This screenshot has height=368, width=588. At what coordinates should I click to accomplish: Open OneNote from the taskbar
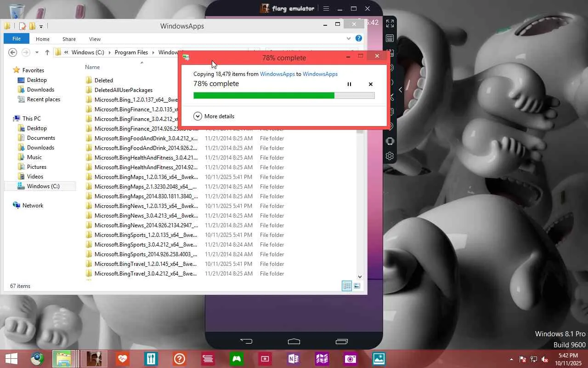(294, 359)
